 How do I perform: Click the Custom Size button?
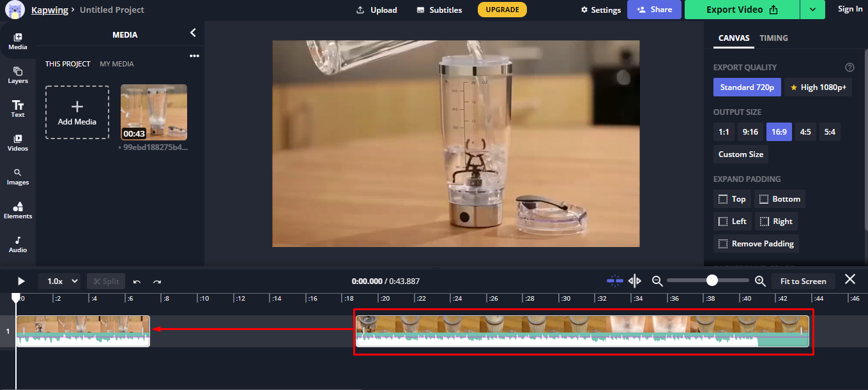[x=741, y=154]
